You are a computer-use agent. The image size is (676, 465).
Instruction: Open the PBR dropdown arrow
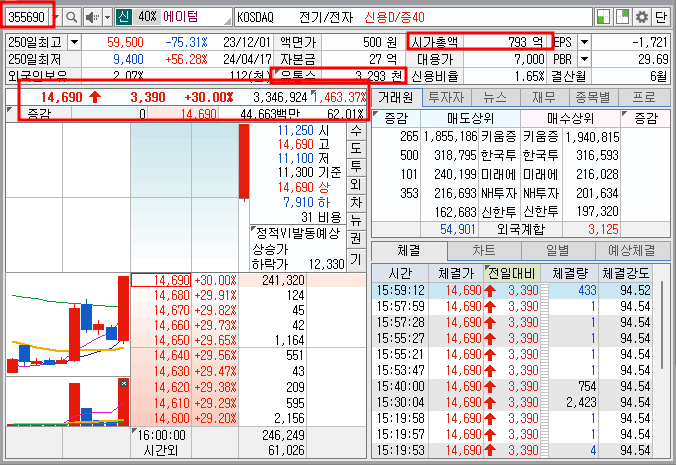point(584,59)
